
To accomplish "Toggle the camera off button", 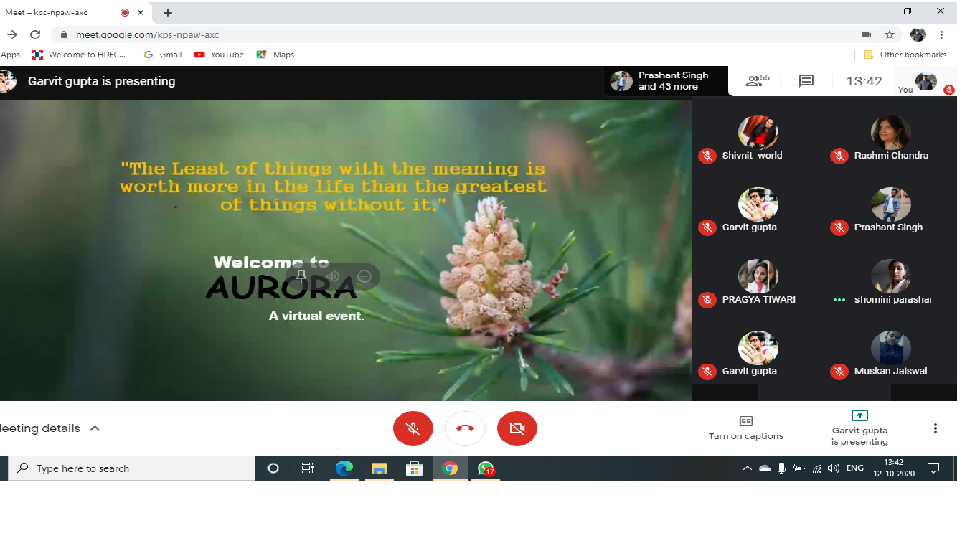I will coord(517,428).
